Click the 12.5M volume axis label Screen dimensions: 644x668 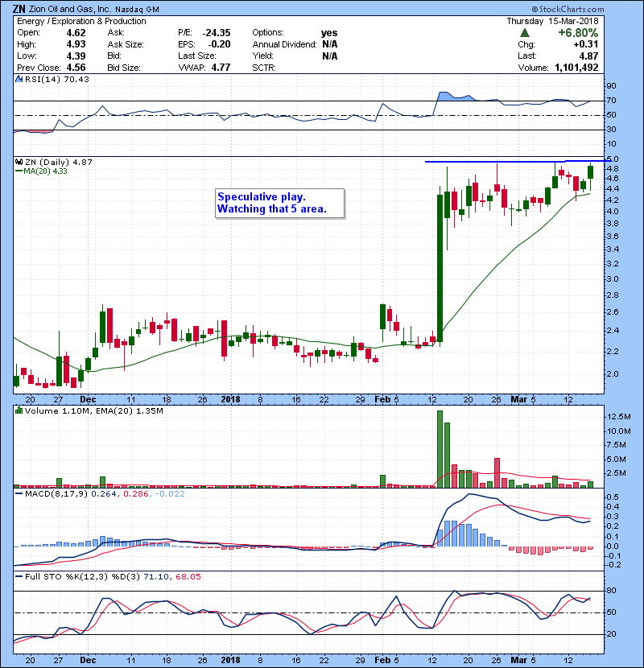coord(618,417)
